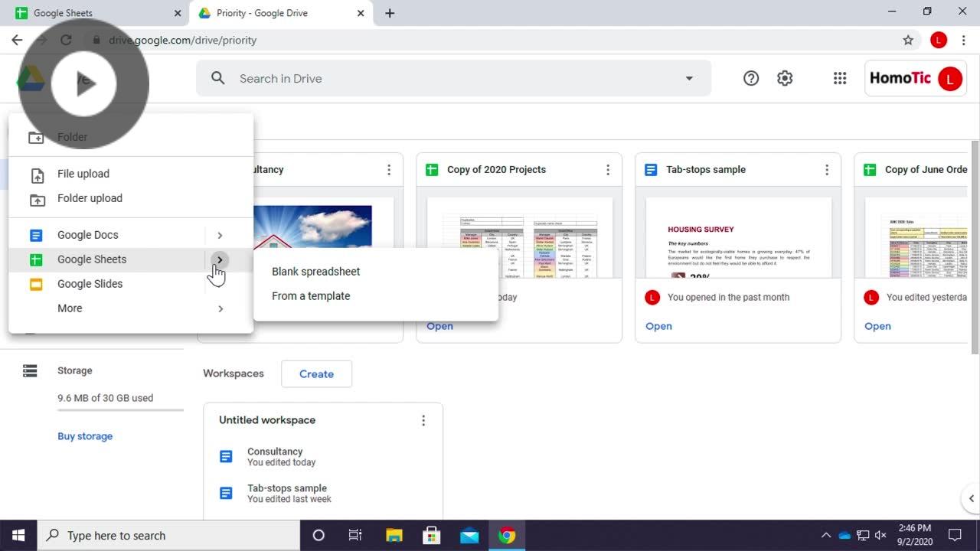This screenshot has height=551, width=980.
Task: Open the Help question mark icon
Action: pyautogui.click(x=751, y=78)
